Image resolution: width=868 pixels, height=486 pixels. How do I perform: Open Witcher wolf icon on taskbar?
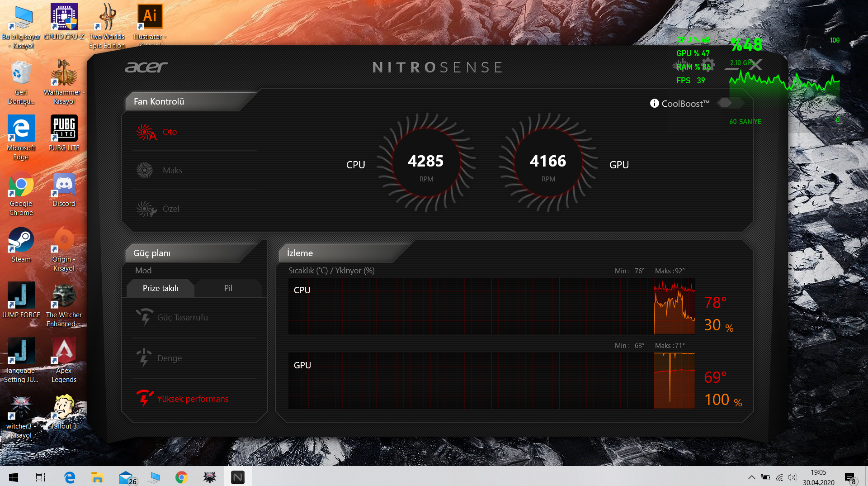pyautogui.click(x=209, y=477)
